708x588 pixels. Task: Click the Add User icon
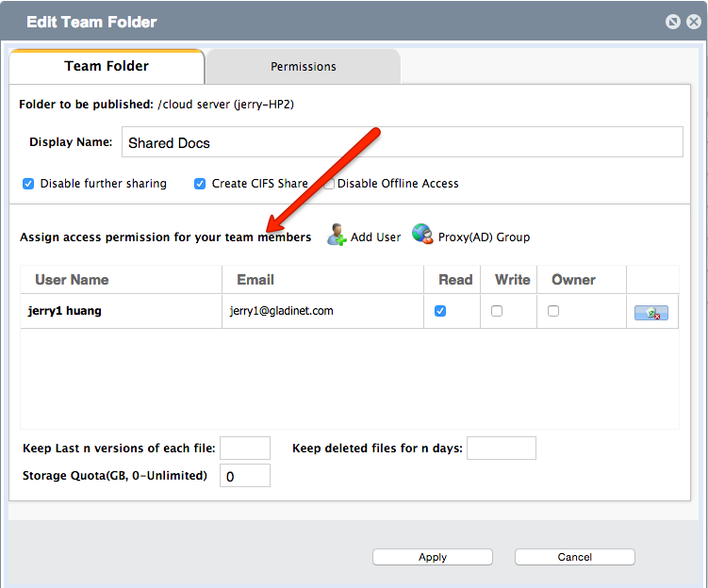tap(337, 235)
